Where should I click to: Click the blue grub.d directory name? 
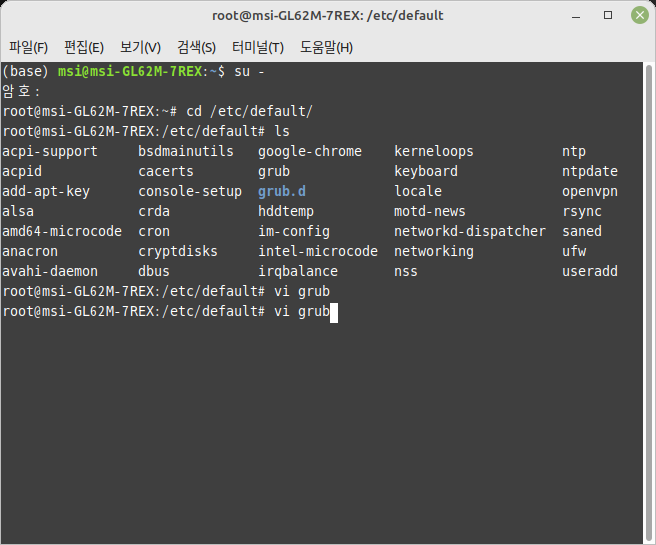click(x=282, y=192)
